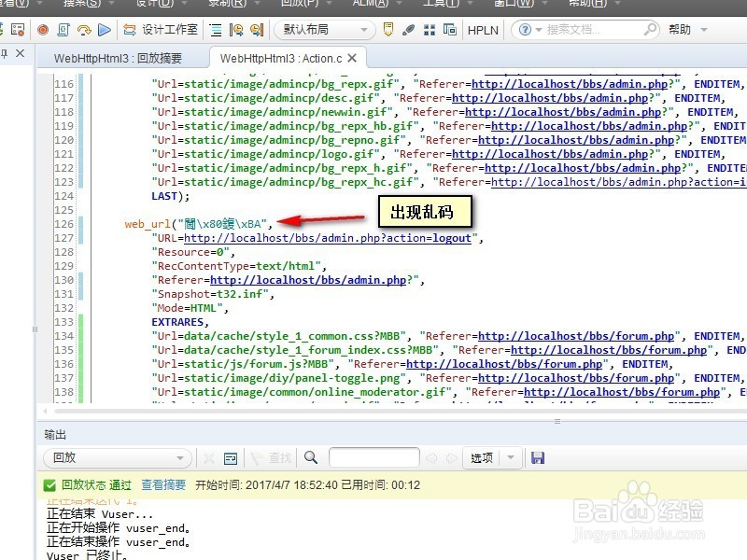Click the green replay status check icon
Screen dimensions: 747x560
click(49, 485)
